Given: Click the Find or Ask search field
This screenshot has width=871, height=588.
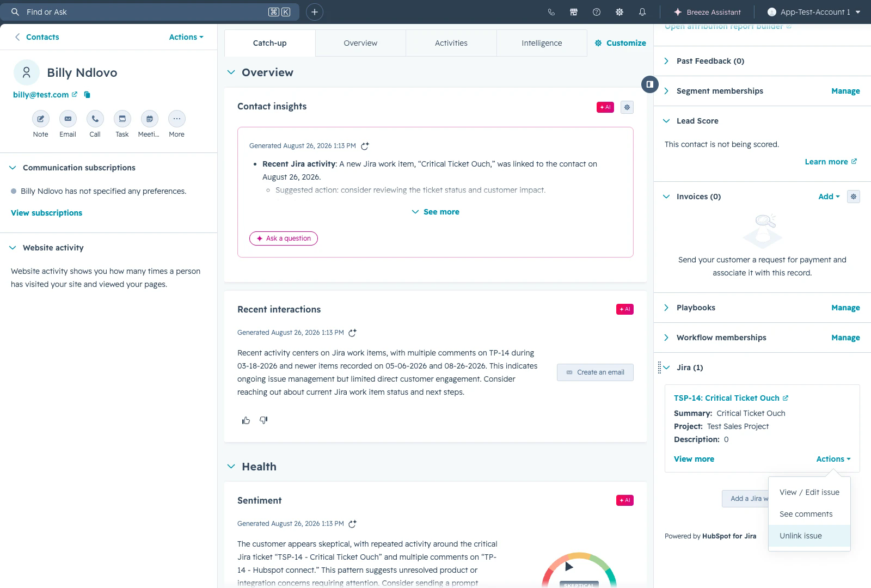Looking at the screenshot, I should tap(150, 12).
